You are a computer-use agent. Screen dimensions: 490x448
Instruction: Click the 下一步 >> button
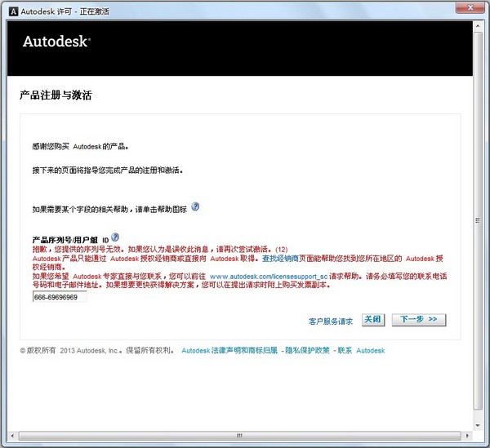click(x=419, y=320)
